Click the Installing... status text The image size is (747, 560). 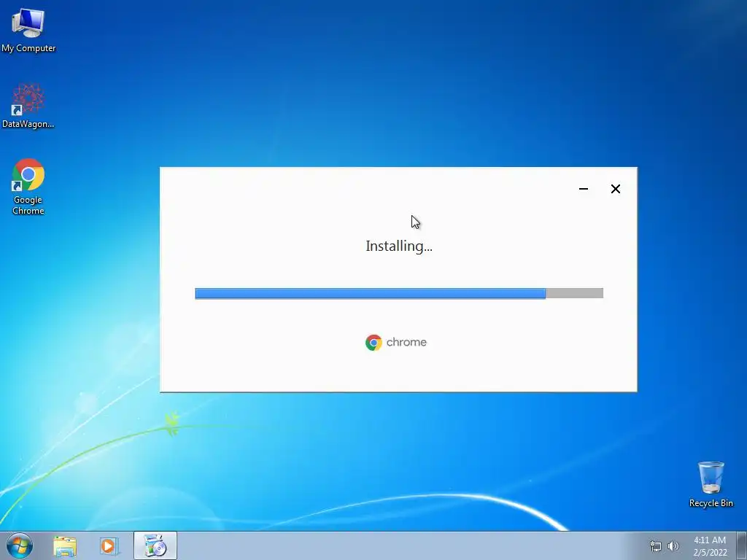[x=399, y=246]
